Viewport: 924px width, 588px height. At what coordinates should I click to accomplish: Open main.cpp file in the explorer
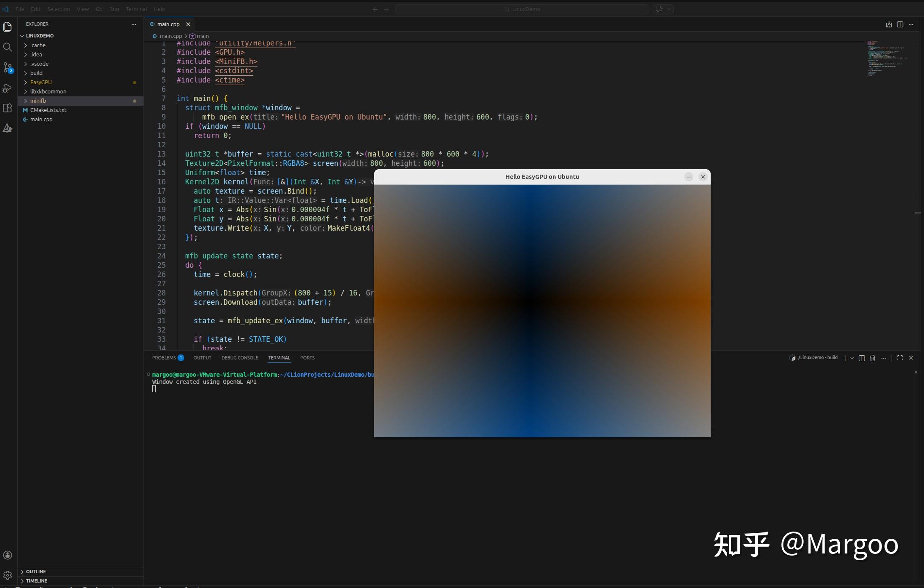click(80, 119)
